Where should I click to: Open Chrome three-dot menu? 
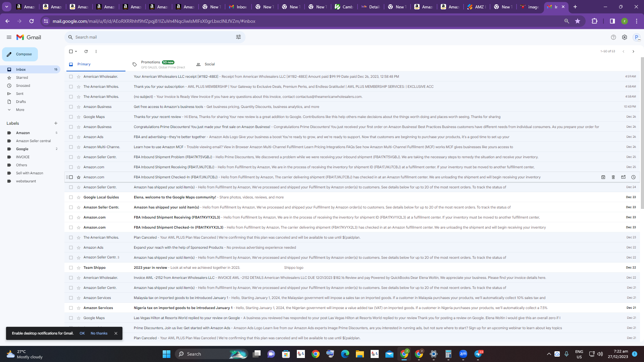click(x=636, y=21)
